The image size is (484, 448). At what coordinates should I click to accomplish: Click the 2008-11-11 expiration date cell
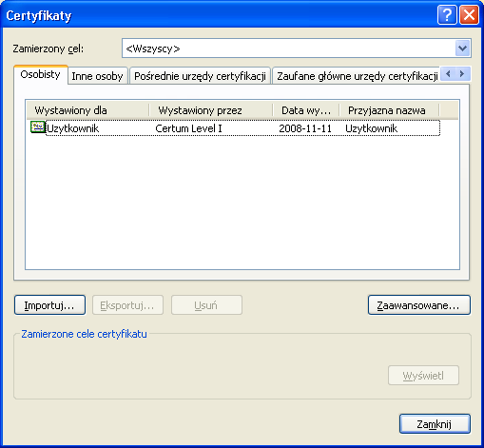(305, 128)
